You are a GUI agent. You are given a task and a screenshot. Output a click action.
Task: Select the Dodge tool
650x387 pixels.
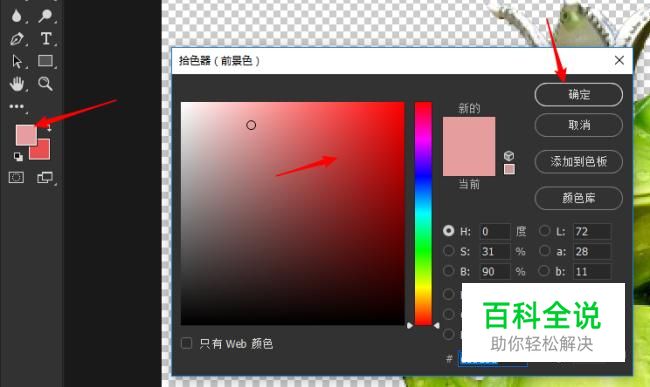(x=45, y=16)
